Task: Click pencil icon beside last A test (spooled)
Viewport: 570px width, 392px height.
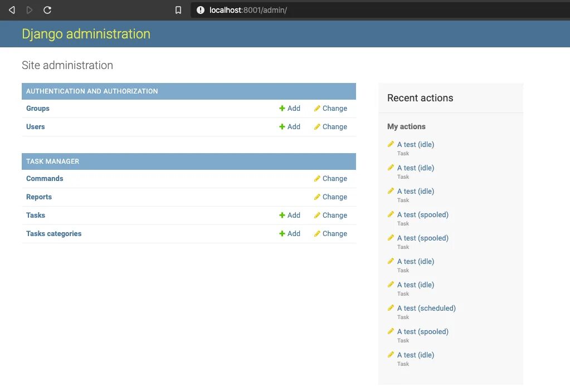Action: pos(391,331)
